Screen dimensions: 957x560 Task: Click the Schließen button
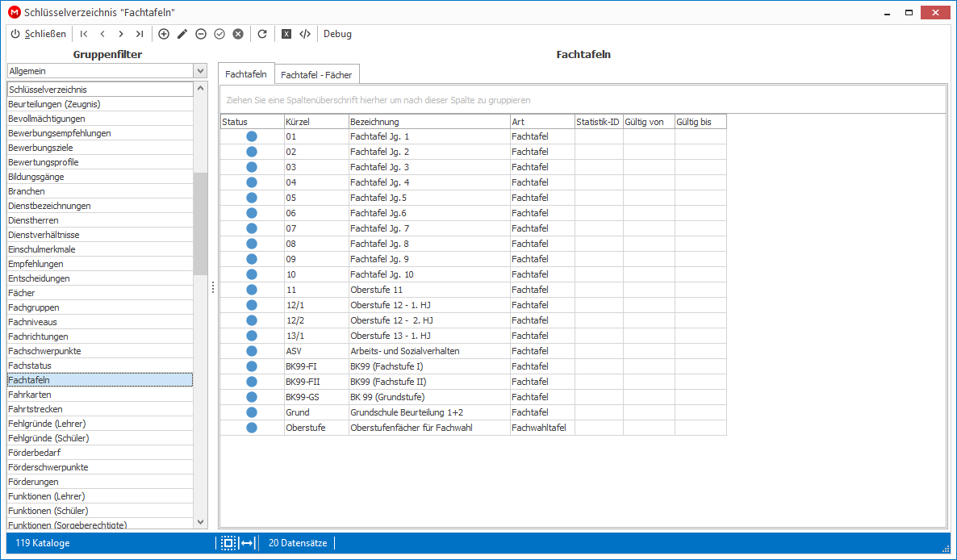[39, 34]
